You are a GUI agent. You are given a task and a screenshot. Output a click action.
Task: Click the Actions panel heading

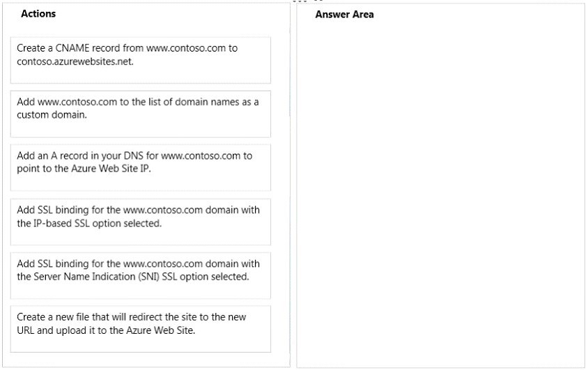[x=38, y=14]
